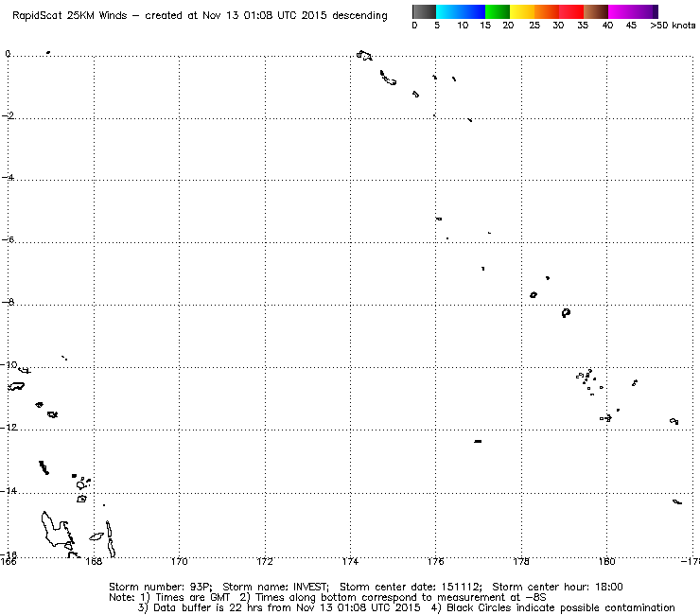The height and width of the screenshot is (615, 700).
Task: Click the '25' label under the color scale
Action: pyautogui.click(x=534, y=26)
